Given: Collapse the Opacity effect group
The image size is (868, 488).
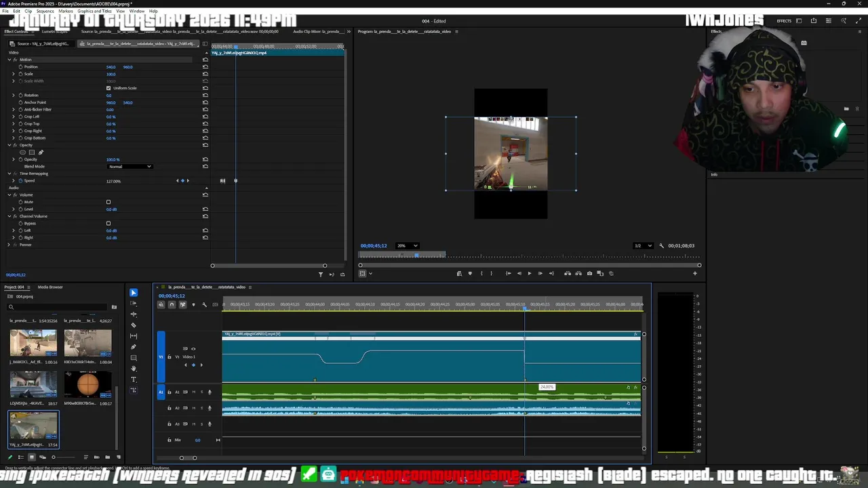Looking at the screenshot, I should (9, 145).
